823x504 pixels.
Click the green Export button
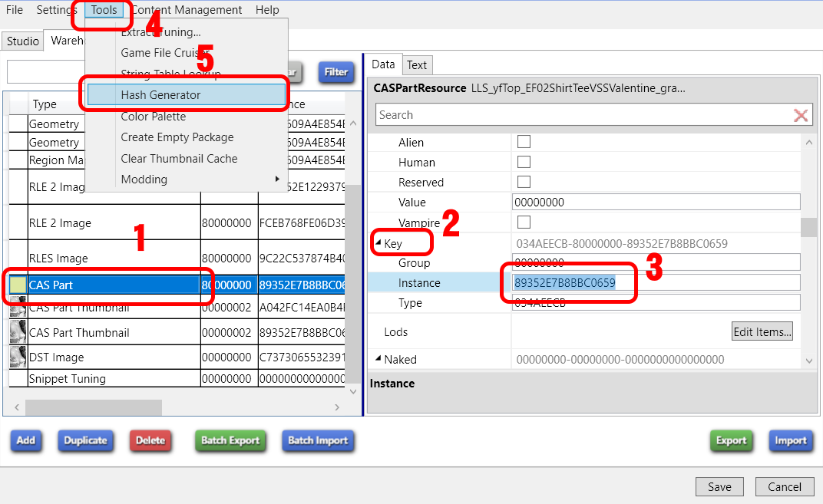tap(731, 440)
